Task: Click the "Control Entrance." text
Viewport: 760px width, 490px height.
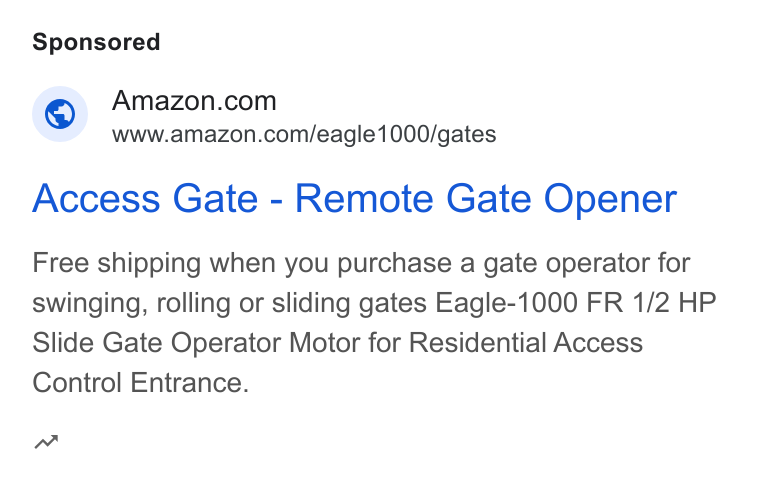Action: point(141,382)
